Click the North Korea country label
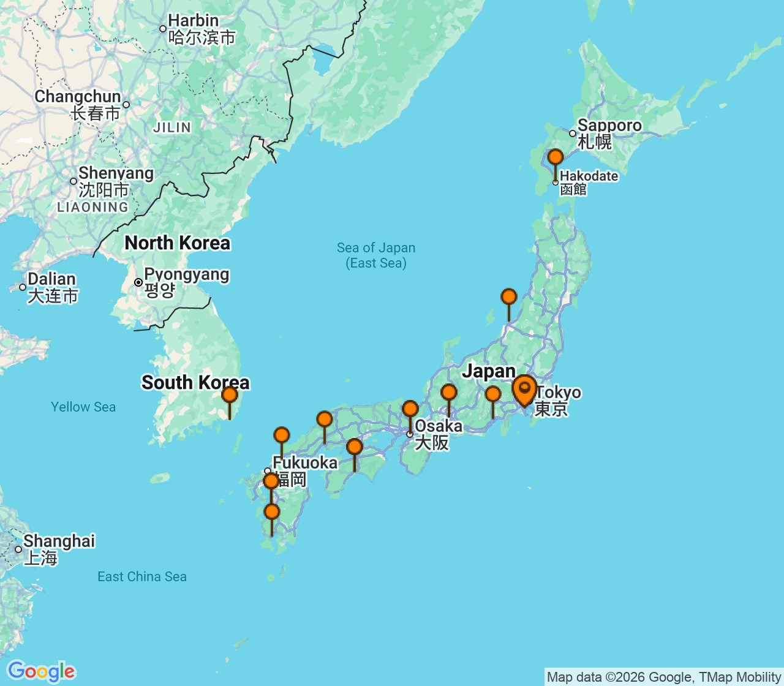 (178, 243)
